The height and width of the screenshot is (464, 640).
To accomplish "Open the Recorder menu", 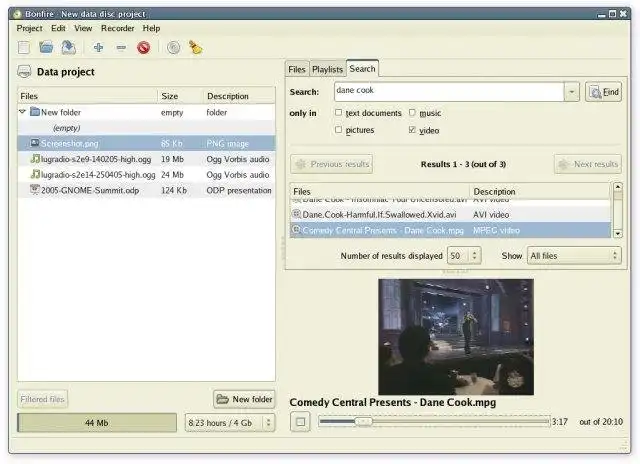I will [x=118, y=28].
